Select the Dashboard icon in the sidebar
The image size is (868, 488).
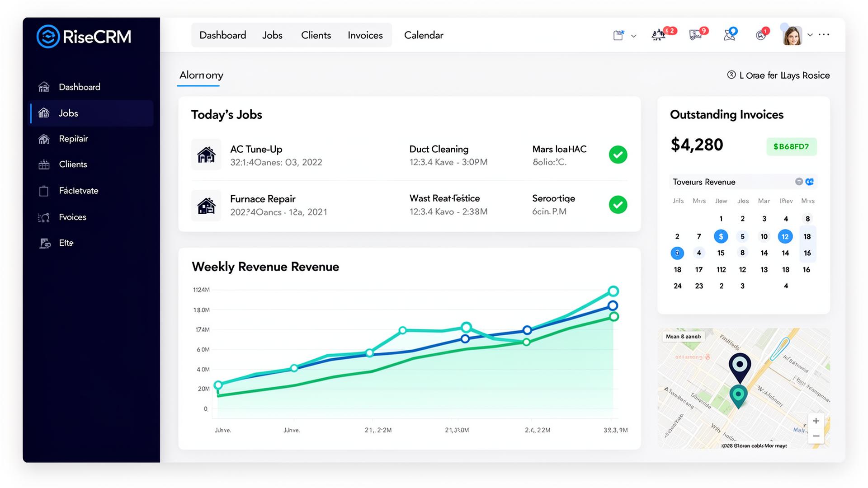pos(44,87)
